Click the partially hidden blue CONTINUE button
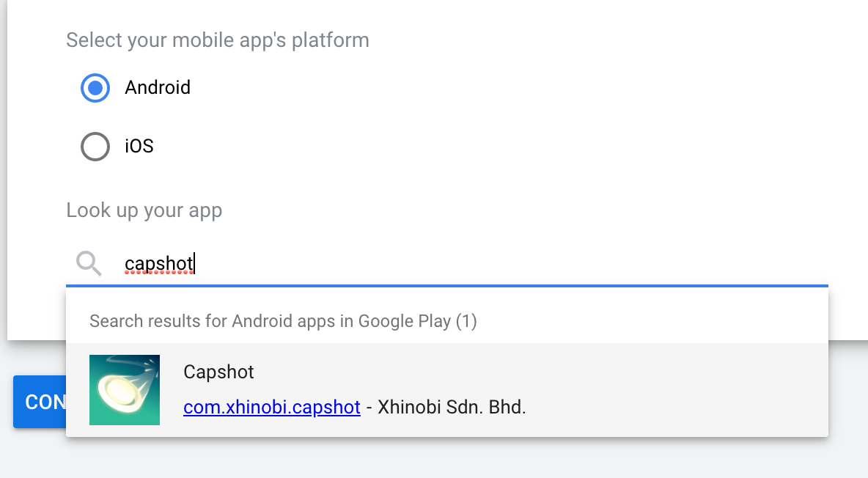868x478 pixels. click(x=40, y=402)
